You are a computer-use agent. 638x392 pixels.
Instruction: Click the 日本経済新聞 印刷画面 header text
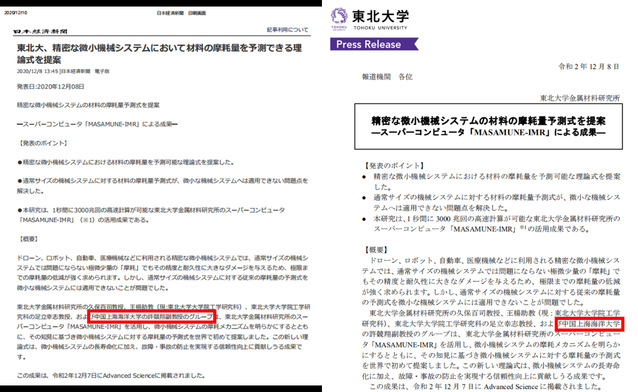point(181,13)
